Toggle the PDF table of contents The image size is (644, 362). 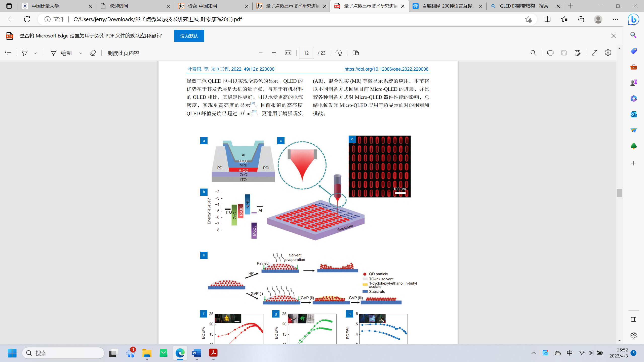pos(8,53)
